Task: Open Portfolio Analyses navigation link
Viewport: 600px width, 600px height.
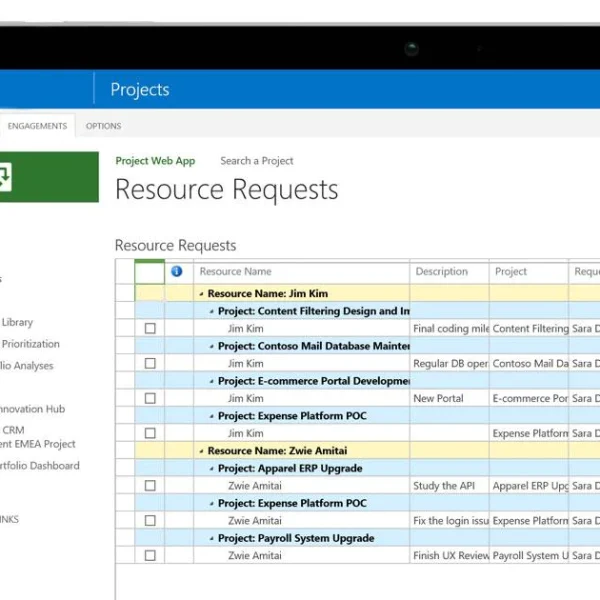Action: coord(26,365)
